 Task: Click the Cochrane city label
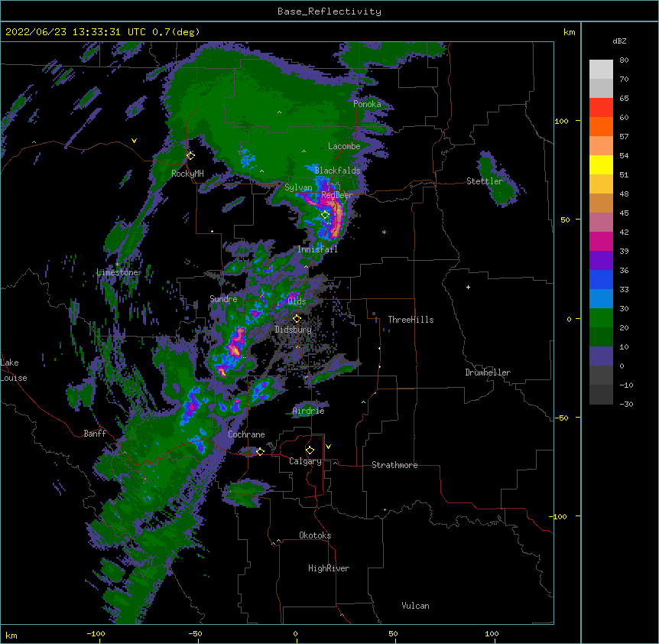(x=246, y=434)
